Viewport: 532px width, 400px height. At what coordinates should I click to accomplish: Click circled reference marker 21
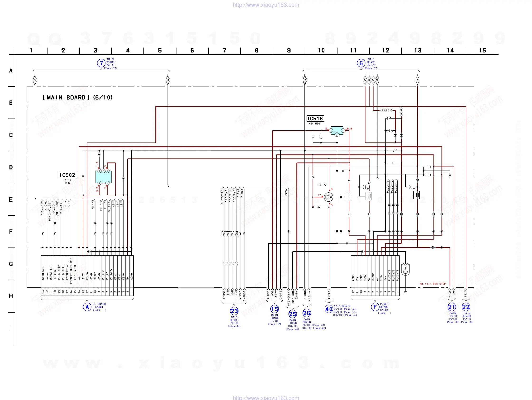click(452, 307)
